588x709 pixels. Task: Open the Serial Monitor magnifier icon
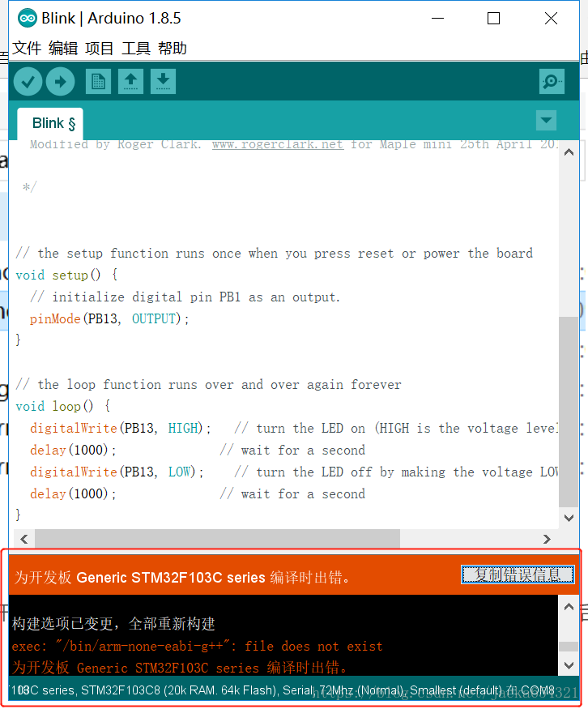(x=552, y=82)
